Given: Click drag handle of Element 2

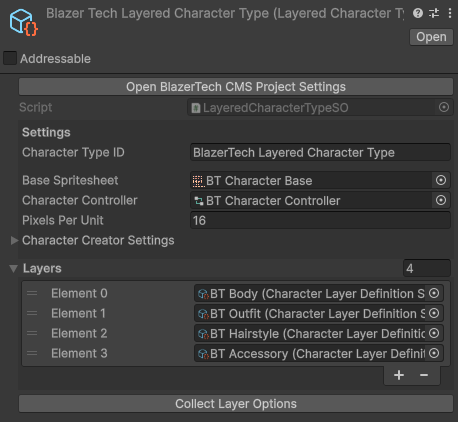Looking at the screenshot, I should [32, 333].
